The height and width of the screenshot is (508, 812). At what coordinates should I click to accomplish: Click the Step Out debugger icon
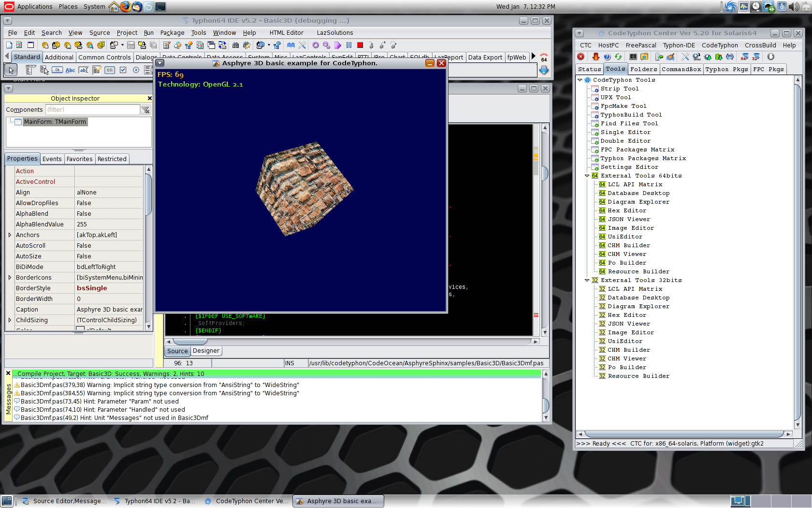tap(393, 45)
